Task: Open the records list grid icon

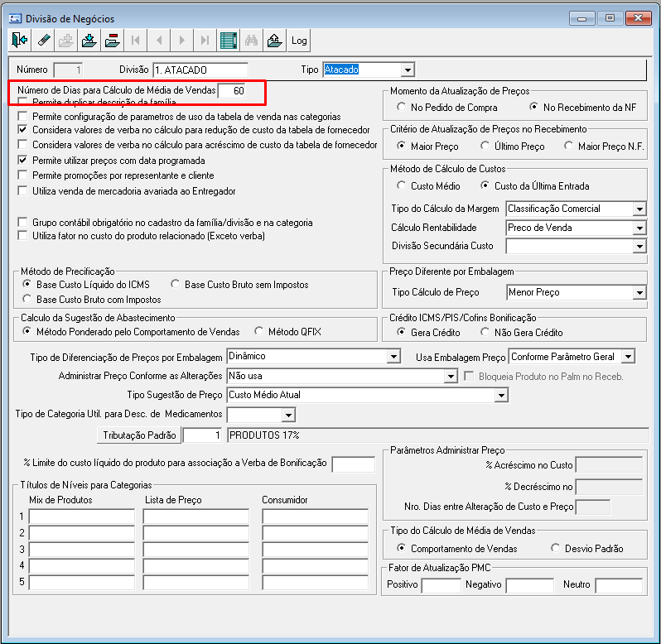Action: point(228,41)
